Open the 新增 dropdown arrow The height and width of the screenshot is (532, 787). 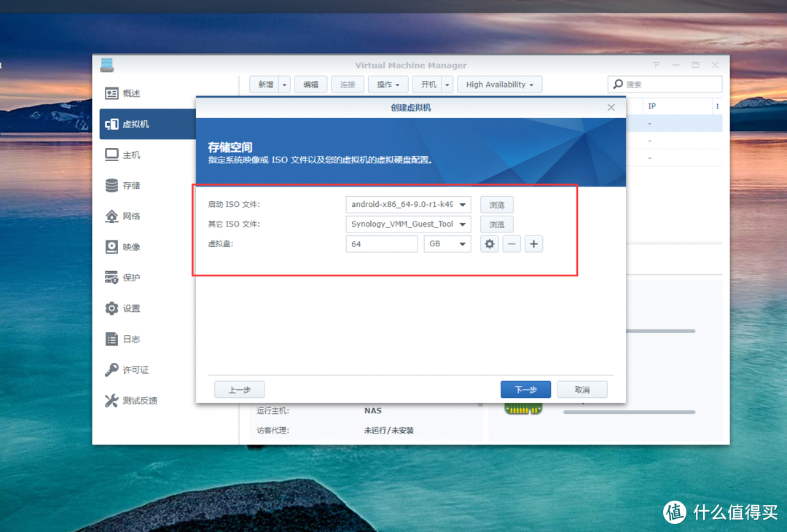point(284,85)
